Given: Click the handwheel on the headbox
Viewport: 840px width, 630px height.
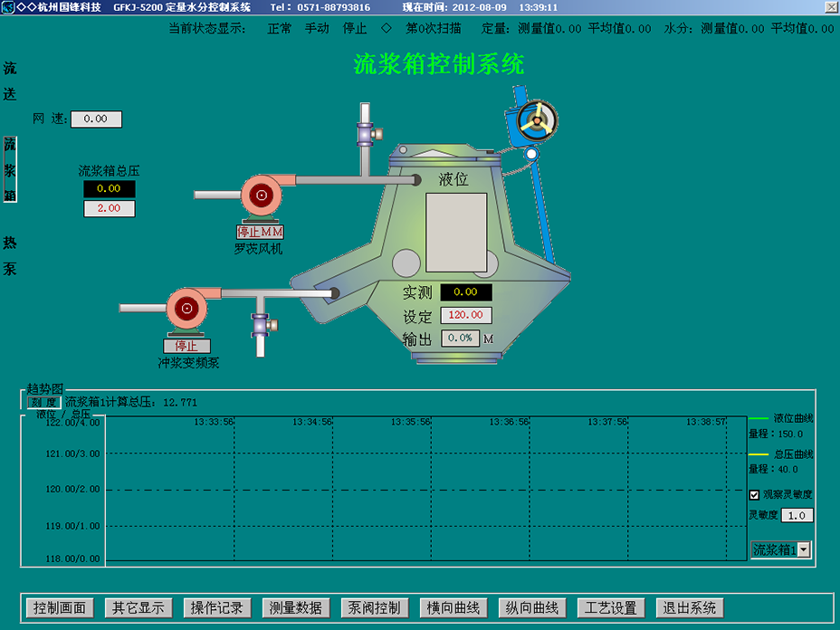Looking at the screenshot, I should [x=530, y=120].
